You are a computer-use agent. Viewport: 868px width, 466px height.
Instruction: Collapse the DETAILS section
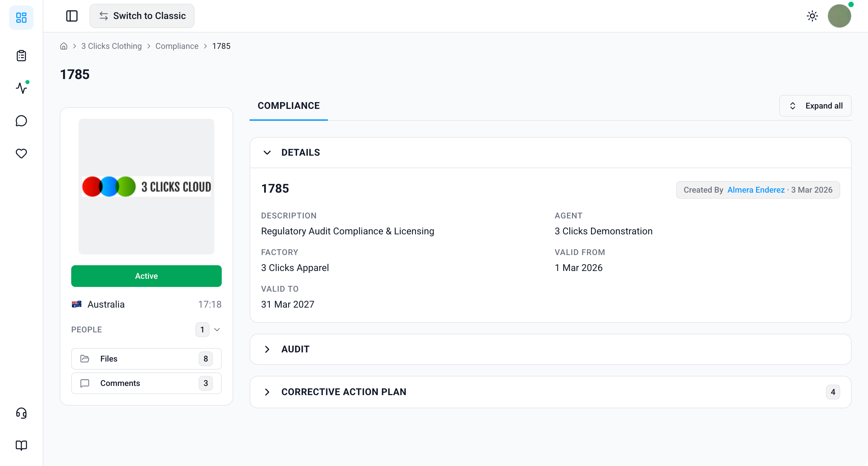click(551, 153)
